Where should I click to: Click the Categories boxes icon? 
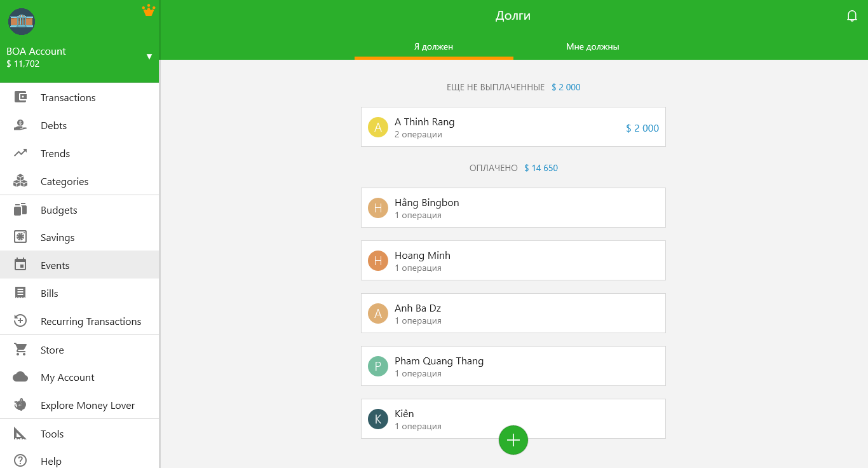(x=20, y=181)
